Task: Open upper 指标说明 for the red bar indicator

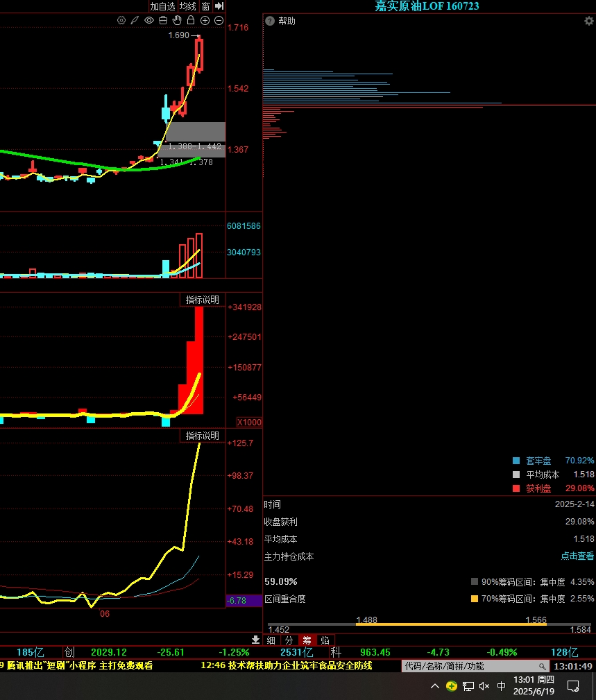Action: point(202,300)
